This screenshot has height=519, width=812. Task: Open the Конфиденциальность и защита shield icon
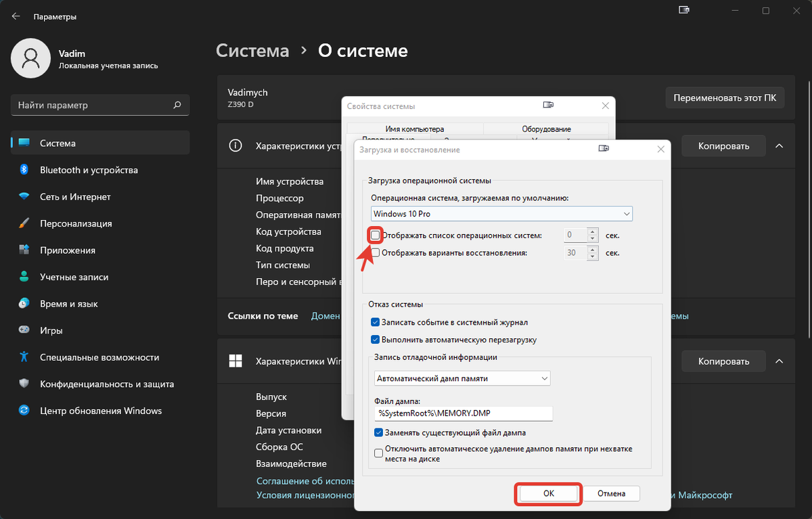coord(24,384)
